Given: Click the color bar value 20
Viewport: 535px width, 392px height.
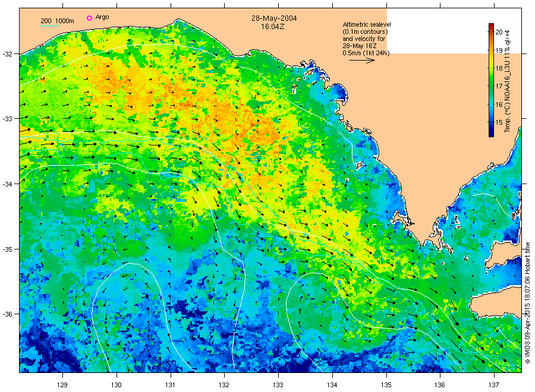Looking at the screenshot, I should pos(499,33).
